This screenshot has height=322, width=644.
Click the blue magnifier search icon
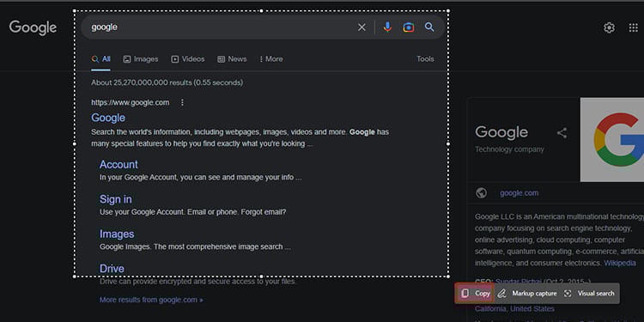[429, 27]
